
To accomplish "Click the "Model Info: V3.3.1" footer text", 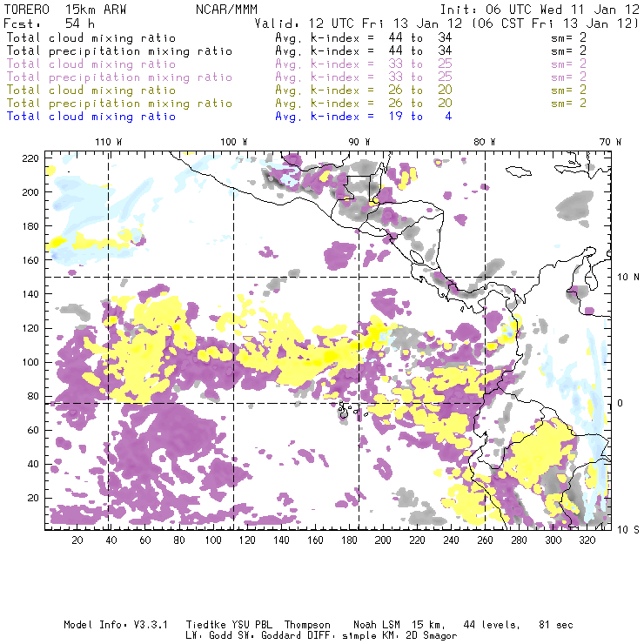I will click(116, 625).
